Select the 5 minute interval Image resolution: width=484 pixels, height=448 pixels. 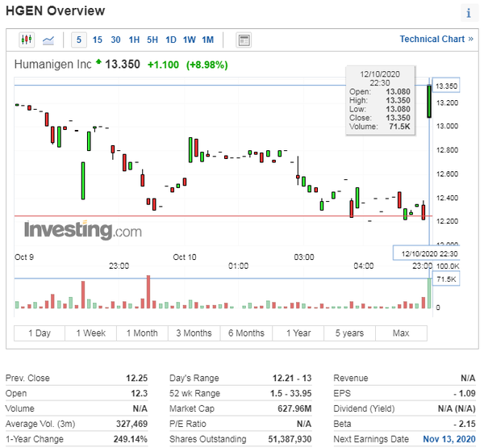(x=79, y=40)
